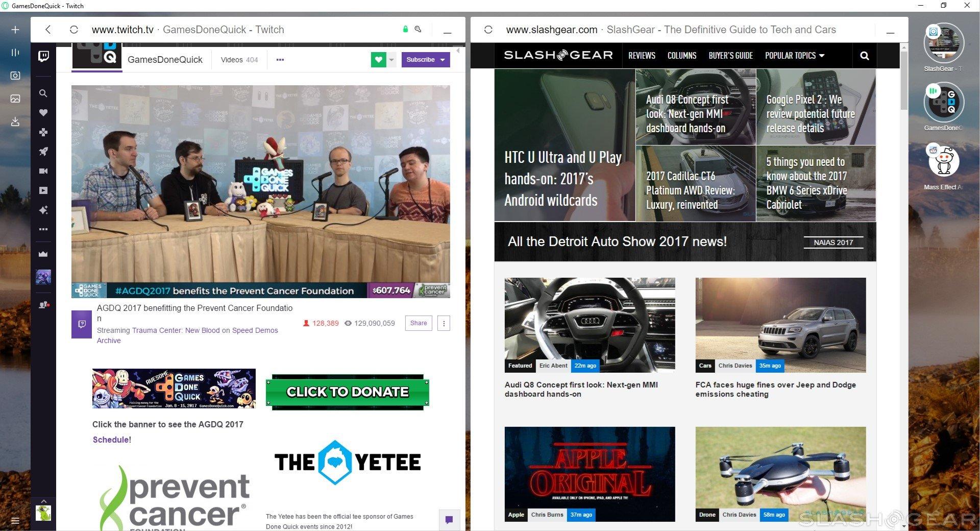Open the Reviews menu on SlashGear
The height and width of the screenshot is (531, 980).
642,56
